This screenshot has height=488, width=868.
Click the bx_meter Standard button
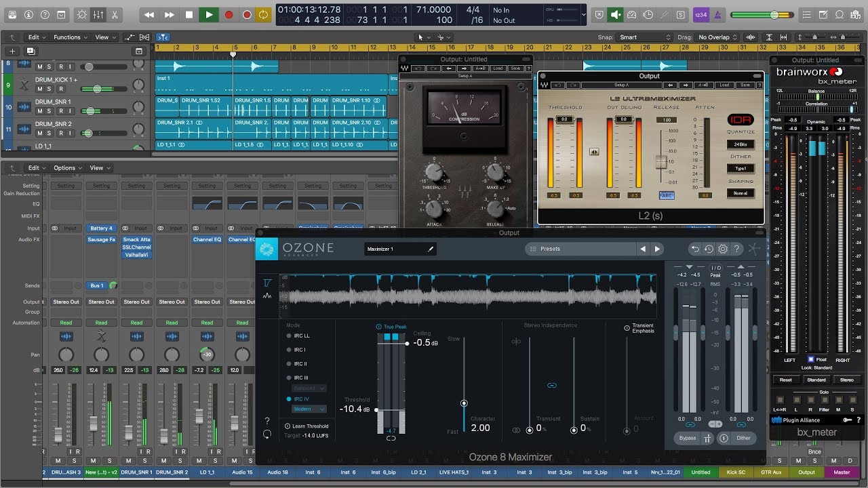click(x=816, y=380)
